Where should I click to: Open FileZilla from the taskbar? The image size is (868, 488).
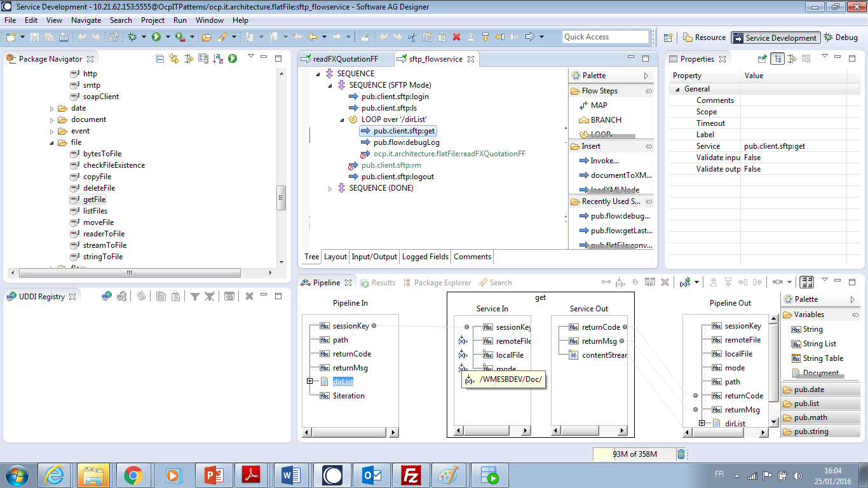pos(412,475)
